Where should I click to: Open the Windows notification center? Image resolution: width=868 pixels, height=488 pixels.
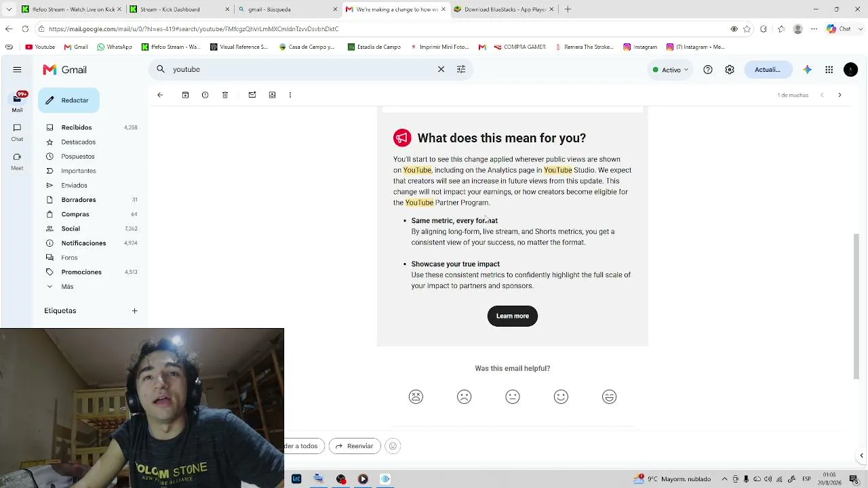point(854,479)
